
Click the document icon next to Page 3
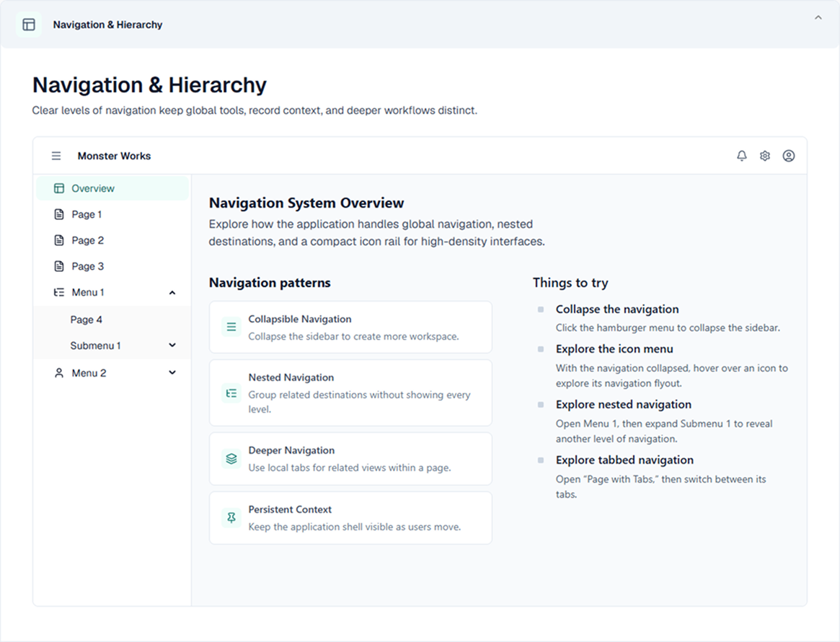tap(59, 266)
